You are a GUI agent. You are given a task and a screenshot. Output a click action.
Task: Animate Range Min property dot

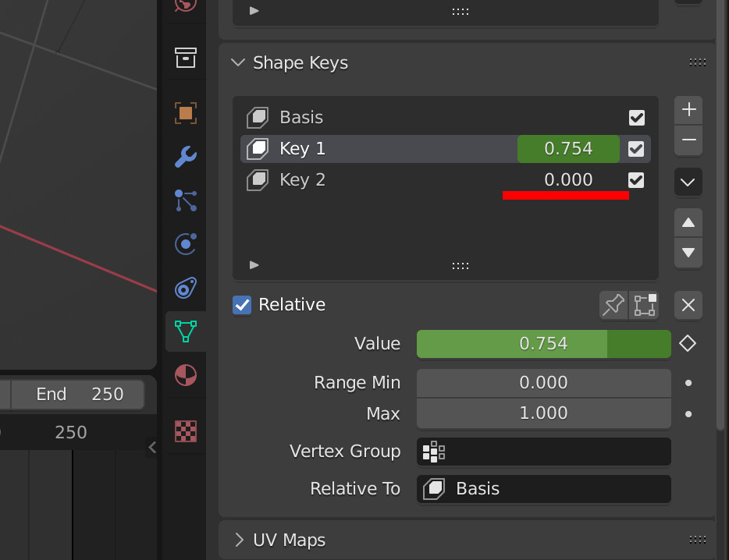click(x=688, y=383)
